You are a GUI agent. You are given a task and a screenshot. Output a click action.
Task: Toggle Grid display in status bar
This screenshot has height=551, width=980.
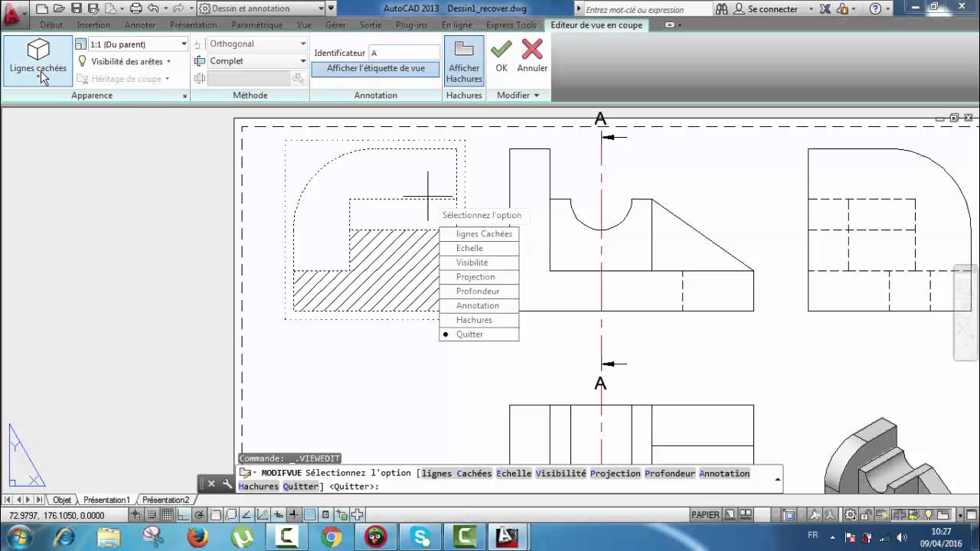tap(167, 515)
